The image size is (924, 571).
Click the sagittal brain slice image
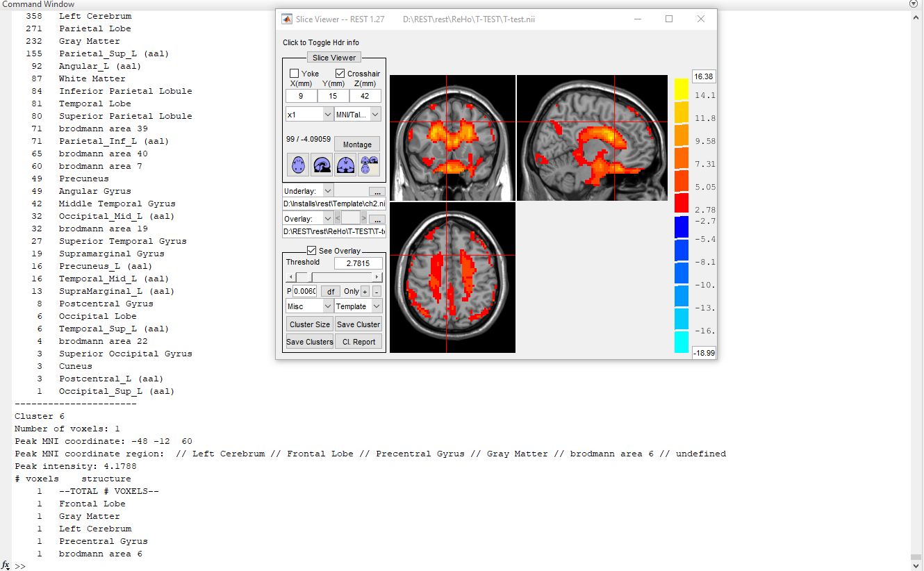[x=592, y=138]
